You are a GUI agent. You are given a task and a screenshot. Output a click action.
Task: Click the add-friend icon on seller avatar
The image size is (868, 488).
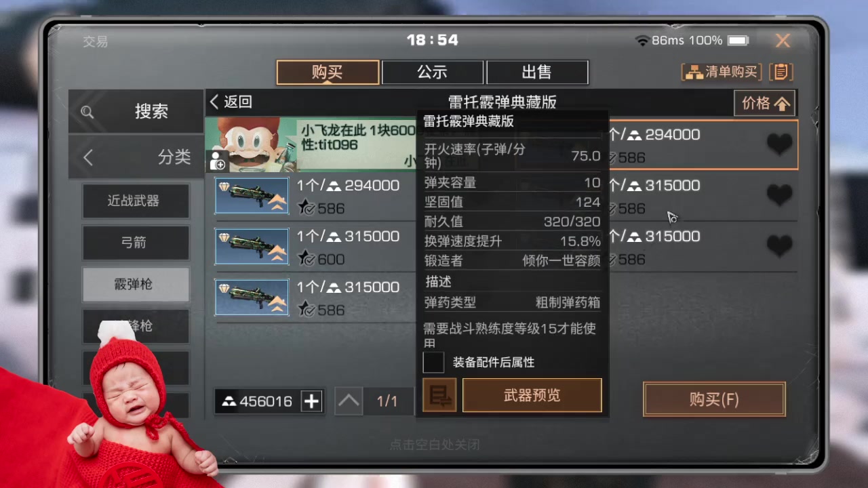(218, 161)
